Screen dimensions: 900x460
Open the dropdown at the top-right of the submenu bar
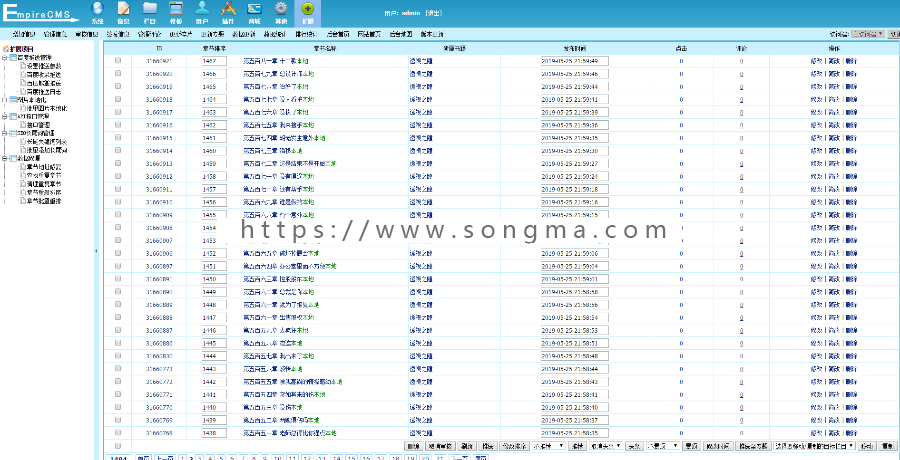(867, 34)
